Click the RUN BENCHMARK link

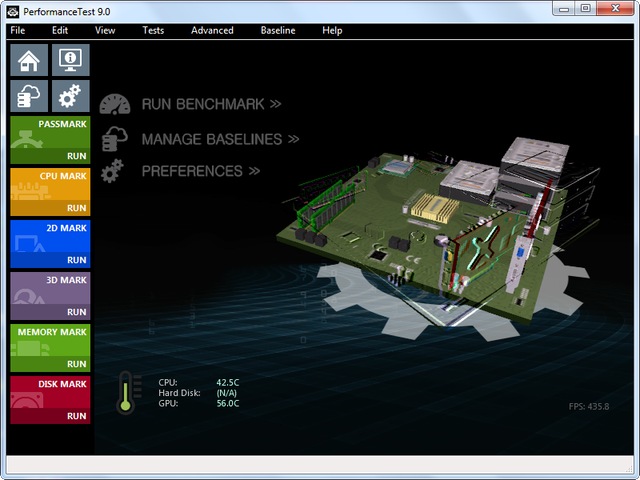(x=211, y=104)
